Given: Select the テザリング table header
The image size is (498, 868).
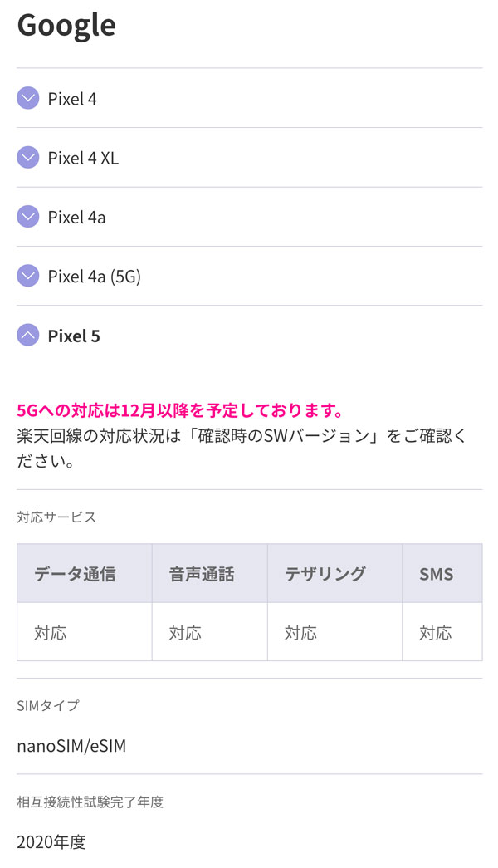Looking at the screenshot, I should point(325,574).
